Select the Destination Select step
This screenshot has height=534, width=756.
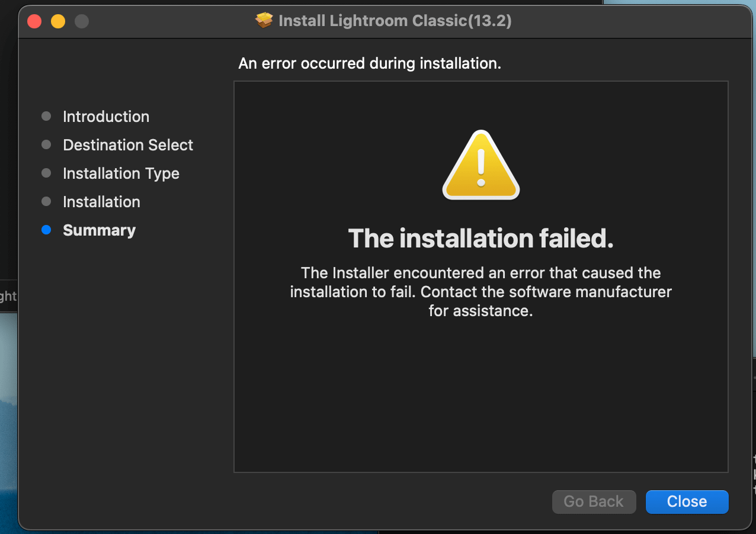click(128, 145)
